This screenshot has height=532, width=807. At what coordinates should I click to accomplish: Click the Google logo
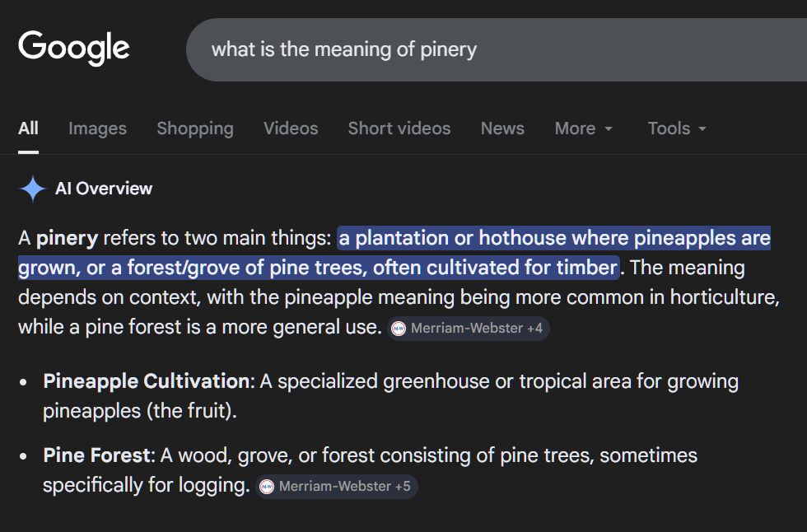74,48
